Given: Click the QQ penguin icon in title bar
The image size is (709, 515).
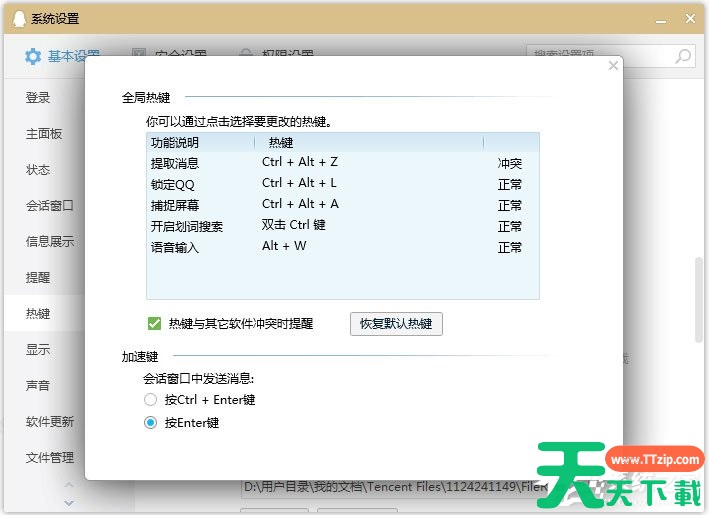Looking at the screenshot, I should pyautogui.click(x=15, y=18).
